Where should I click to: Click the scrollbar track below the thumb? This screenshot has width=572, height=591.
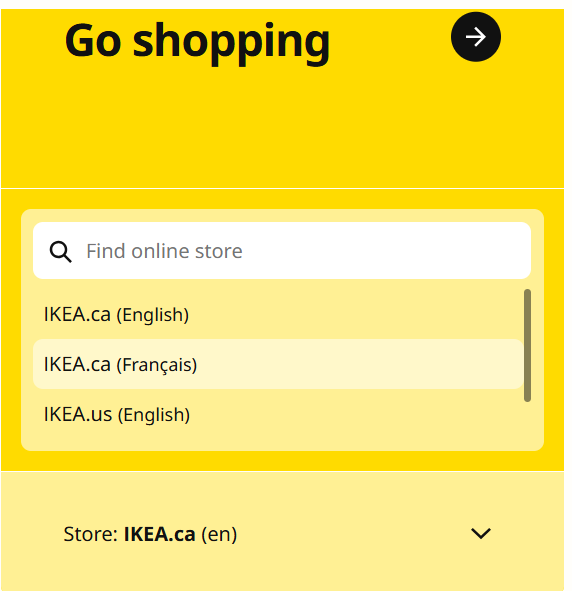click(x=527, y=420)
